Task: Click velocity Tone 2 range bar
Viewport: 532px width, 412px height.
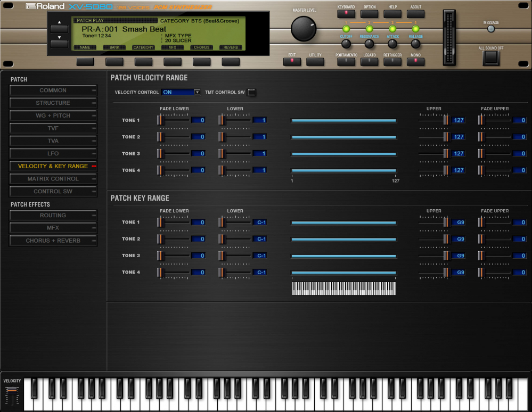Action: click(343, 137)
